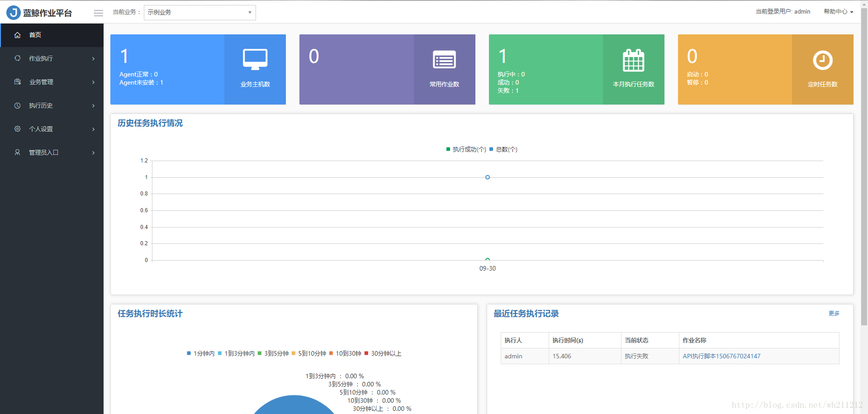Screen dimensions: 868x414
Task: Expand 业务管理 with its chevron arrow
Action: pos(94,82)
